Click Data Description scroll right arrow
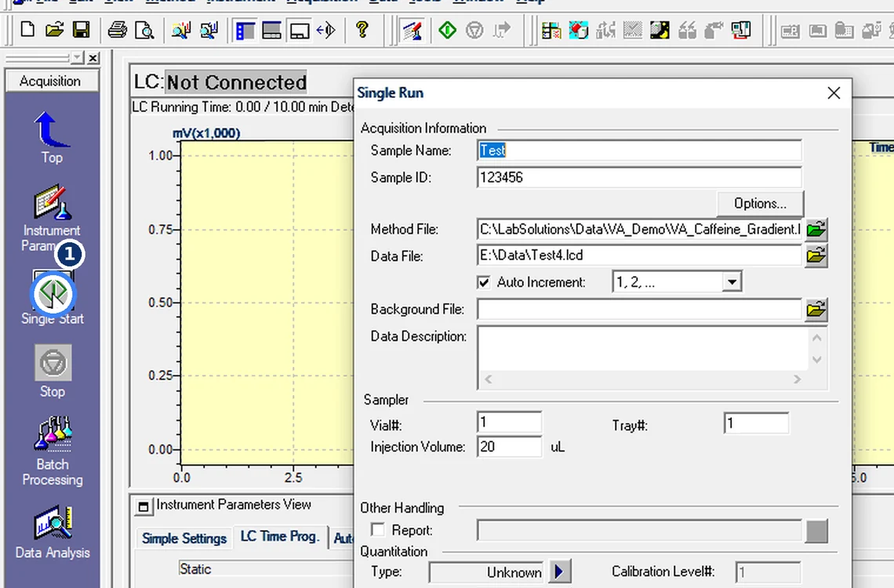 pos(797,379)
